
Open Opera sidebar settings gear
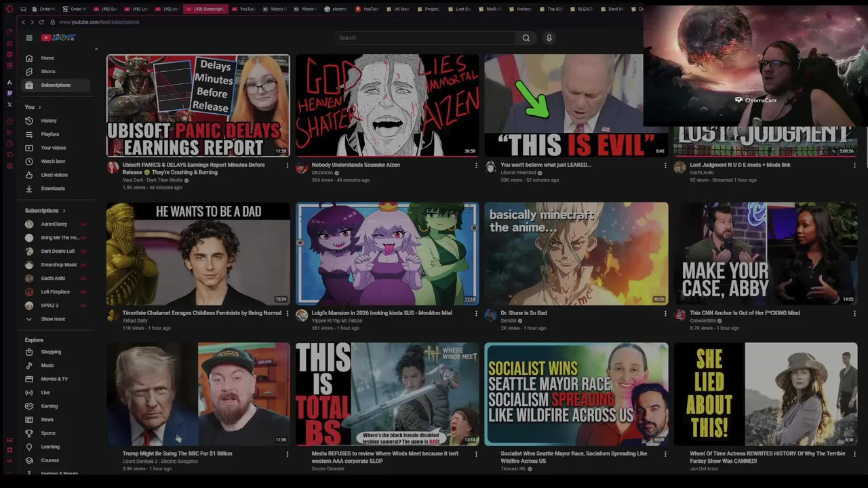coord(9,166)
